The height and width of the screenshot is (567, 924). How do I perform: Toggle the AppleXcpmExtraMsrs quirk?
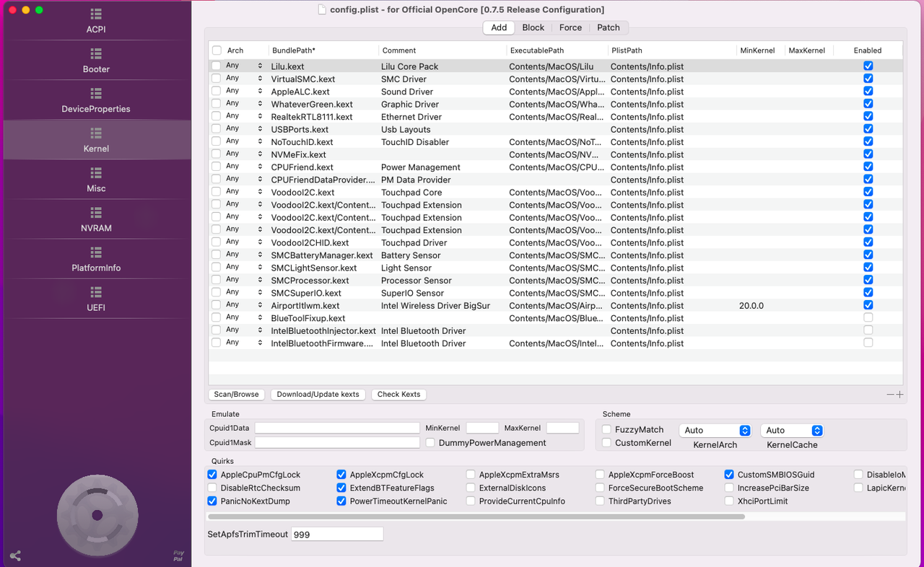(x=471, y=475)
